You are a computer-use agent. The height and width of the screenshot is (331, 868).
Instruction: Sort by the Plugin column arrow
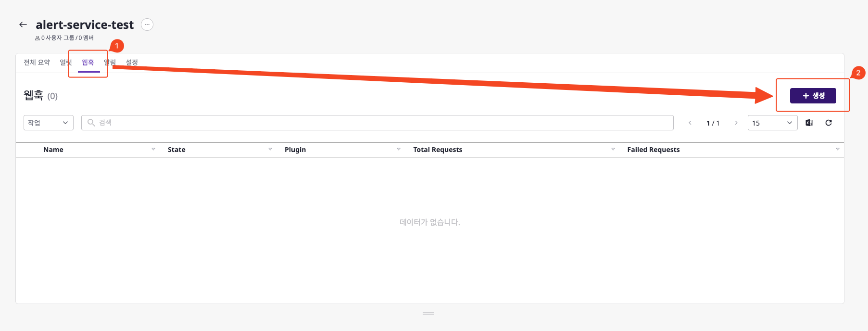[x=399, y=149]
